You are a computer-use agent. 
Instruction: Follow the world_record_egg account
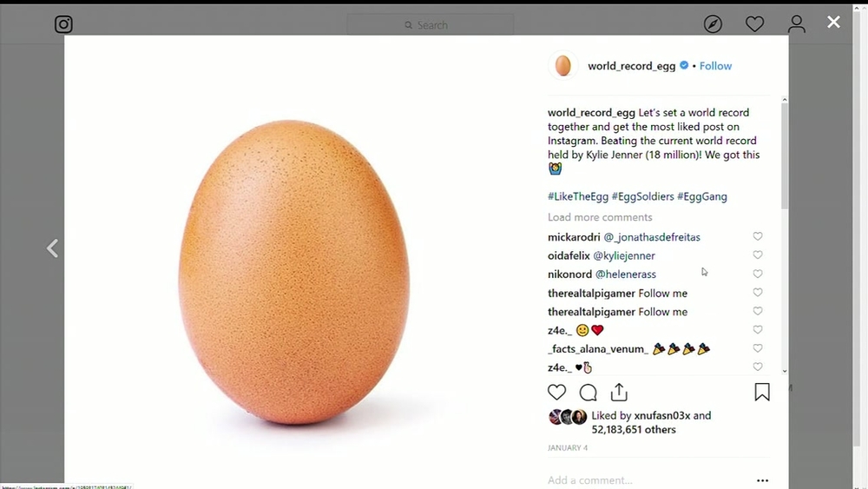coord(715,66)
